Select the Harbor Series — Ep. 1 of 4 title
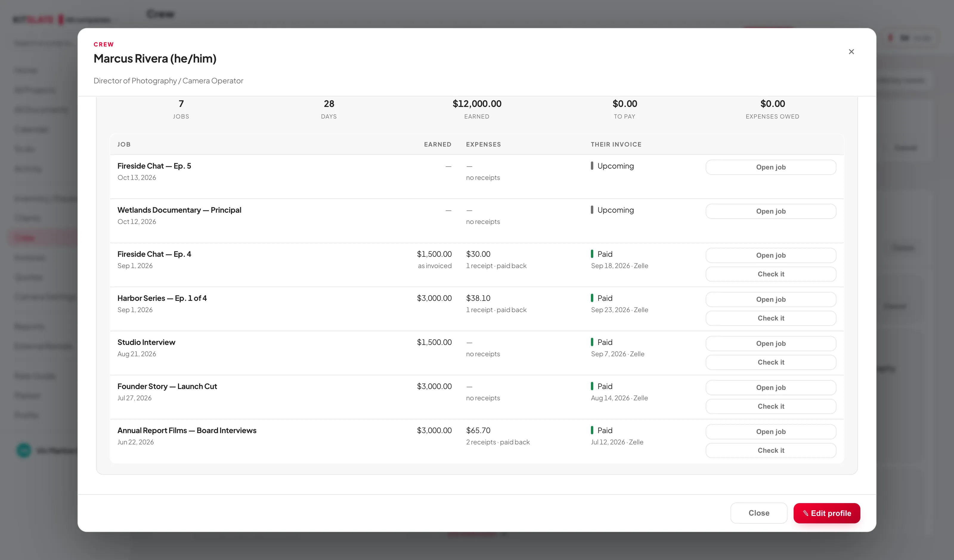The width and height of the screenshot is (954, 560). pyautogui.click(x=162, y=298)
